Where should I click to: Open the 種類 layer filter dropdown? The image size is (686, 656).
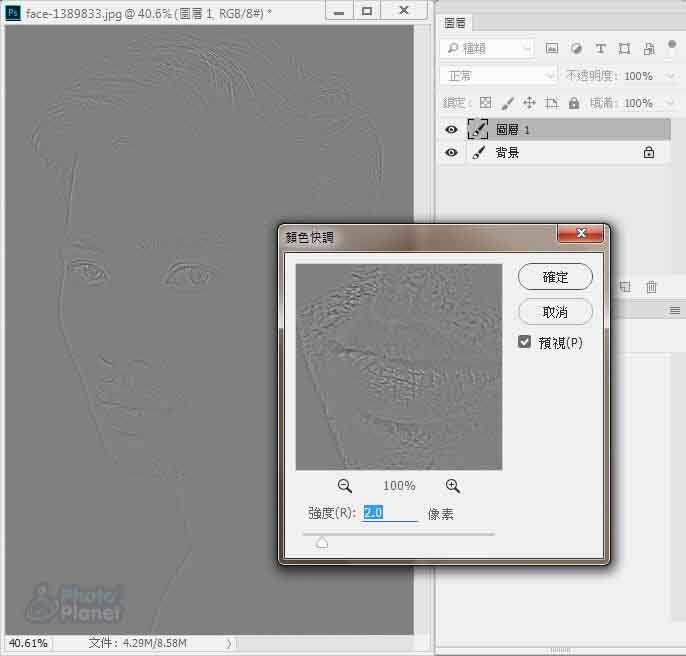[488, 49]
